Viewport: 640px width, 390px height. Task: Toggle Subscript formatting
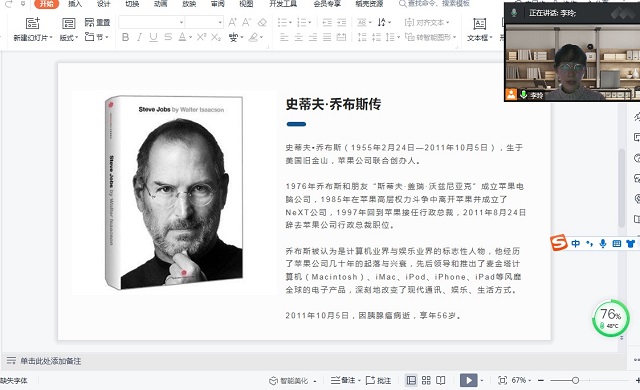(x=216, y=38)
